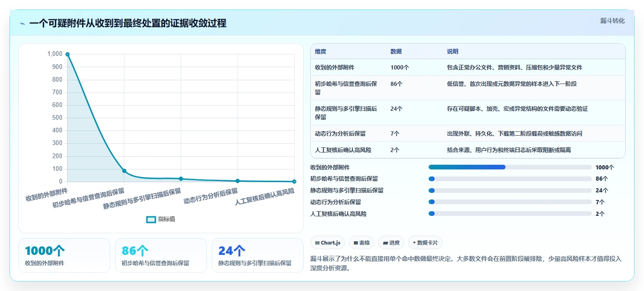Click the 进度 tag chip
The image size is (644, 291).
coord(391,243)
